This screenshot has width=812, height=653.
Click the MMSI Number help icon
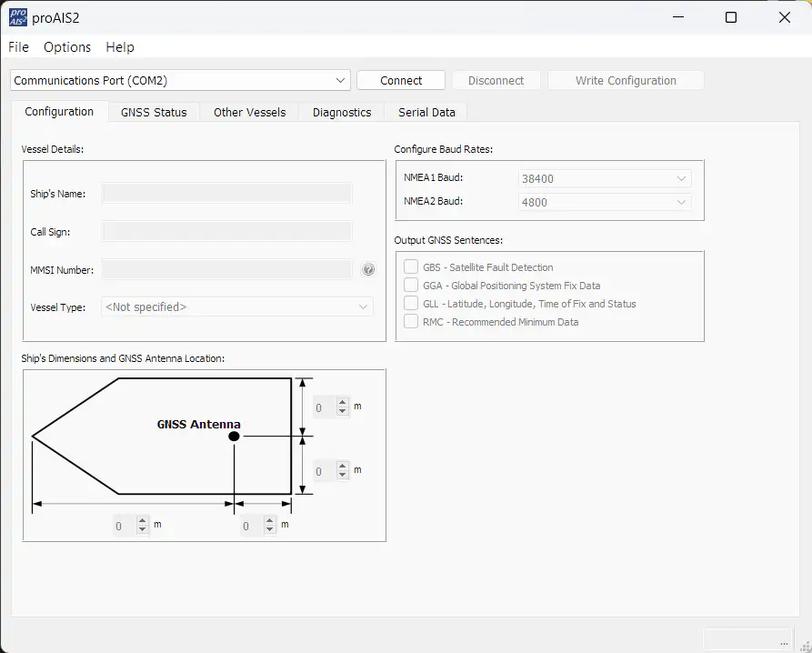368,269
